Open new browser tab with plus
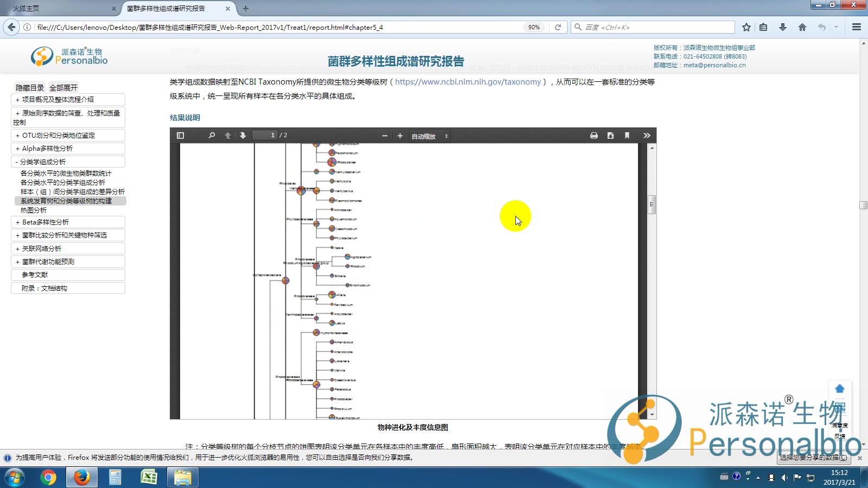The width and height of the screenshot is (868, 488). pyautogui.click(x=246, y=9)
